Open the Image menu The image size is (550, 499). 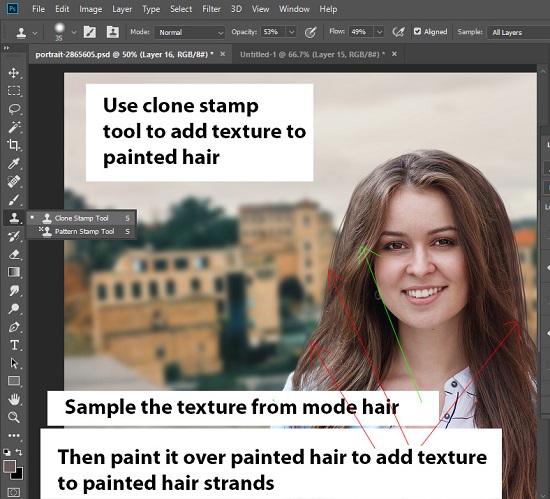click(x=90, y=9)
